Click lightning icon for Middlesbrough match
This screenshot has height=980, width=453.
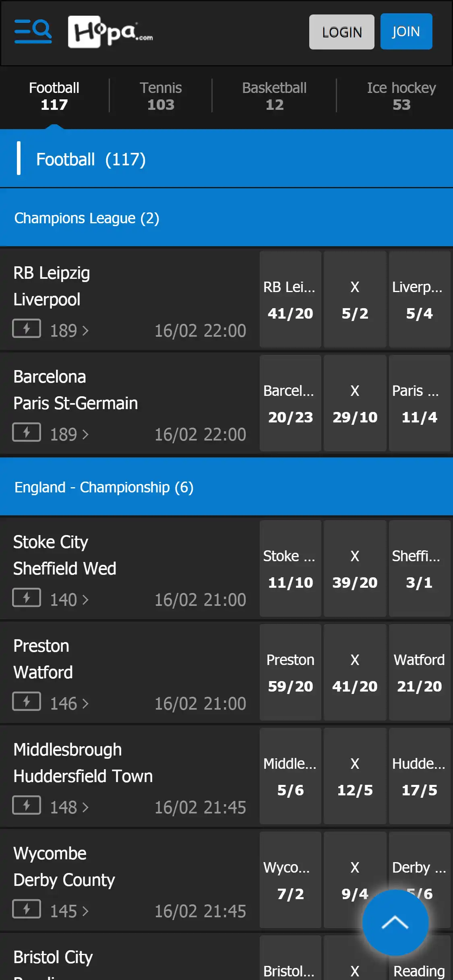pos(27,805)
